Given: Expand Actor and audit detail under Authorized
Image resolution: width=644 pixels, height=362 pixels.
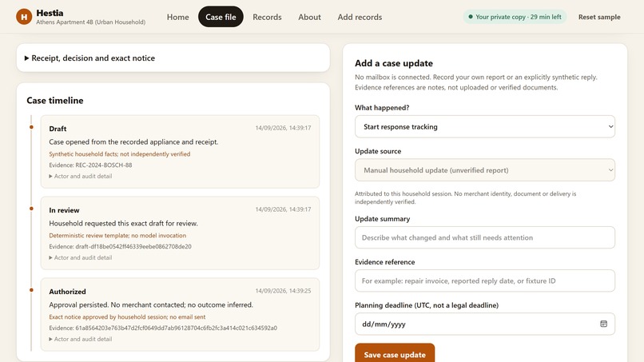Looking at the screenshot, I should 80,339.
